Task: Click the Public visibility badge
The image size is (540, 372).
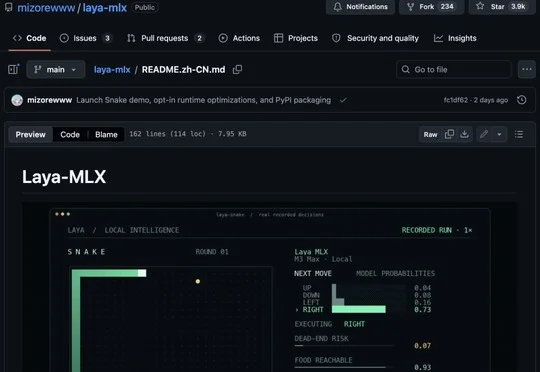Action: pos(145,7)
